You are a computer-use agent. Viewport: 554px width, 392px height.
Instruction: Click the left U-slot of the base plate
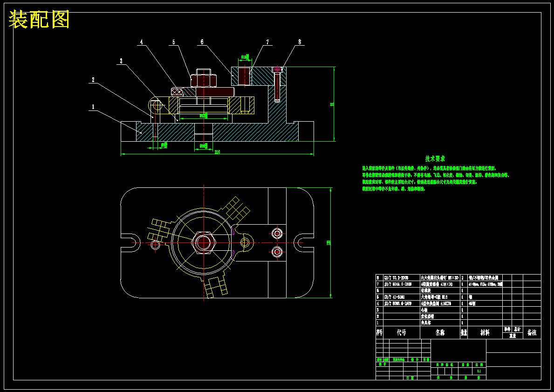click(130, 243)
